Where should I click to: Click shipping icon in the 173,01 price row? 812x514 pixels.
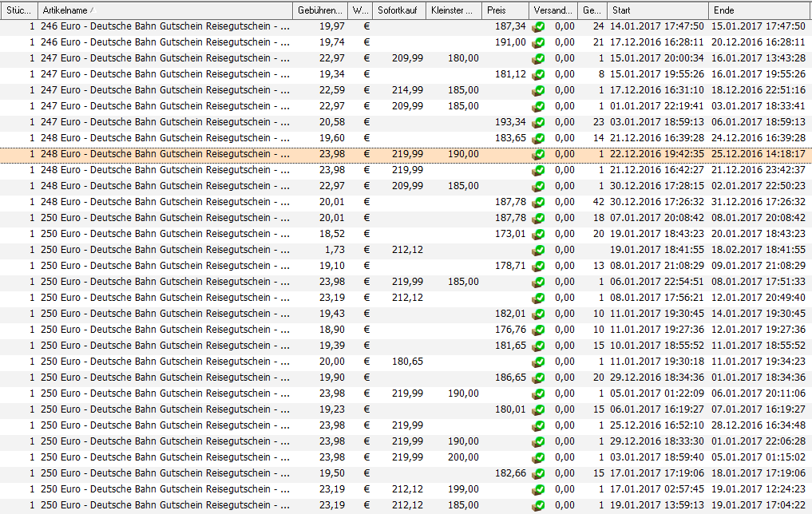pos(539,234)
